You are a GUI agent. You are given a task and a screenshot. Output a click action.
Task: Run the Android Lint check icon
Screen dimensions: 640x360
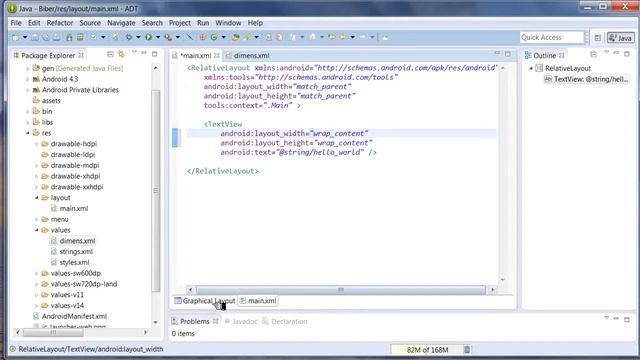[94, 37]
